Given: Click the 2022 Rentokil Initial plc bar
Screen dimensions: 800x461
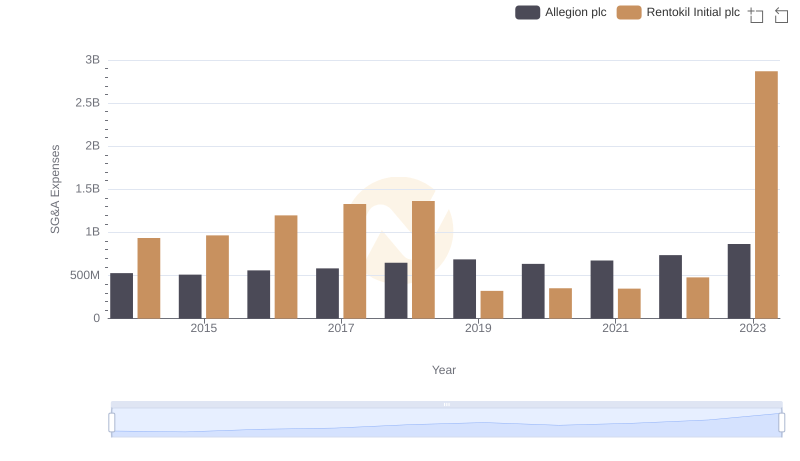Looking at the screenshot, I should pyautogui.click(x=698, y=298).
